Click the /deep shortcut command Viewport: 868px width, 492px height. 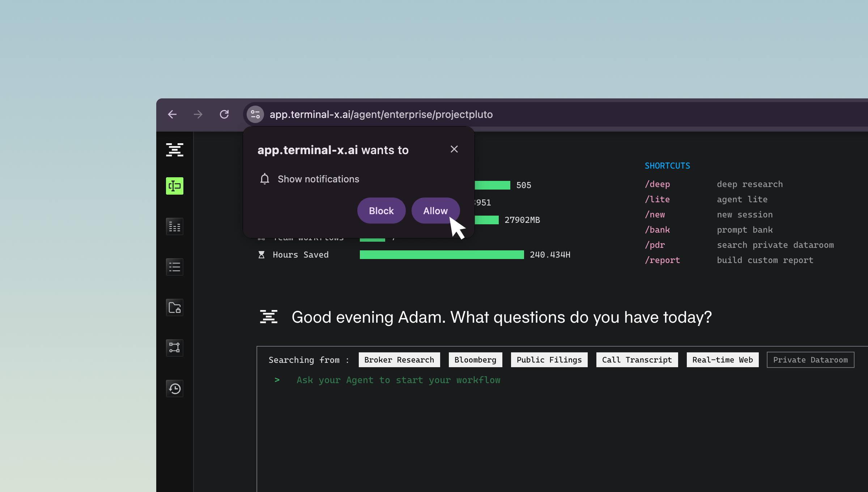click(x=657, y=184)
